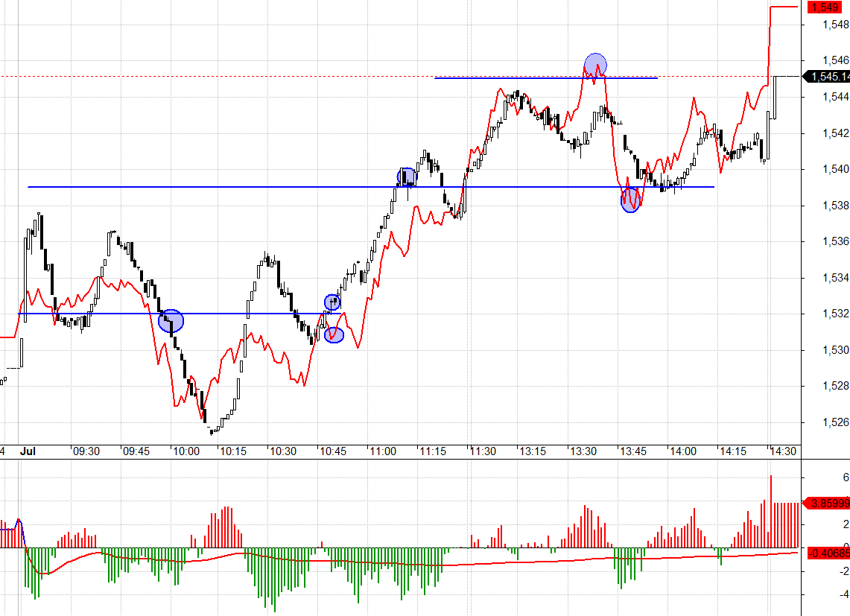Click the red 1,549 price label
Viewport: 850px width, 616px height.
pos(825,7)
